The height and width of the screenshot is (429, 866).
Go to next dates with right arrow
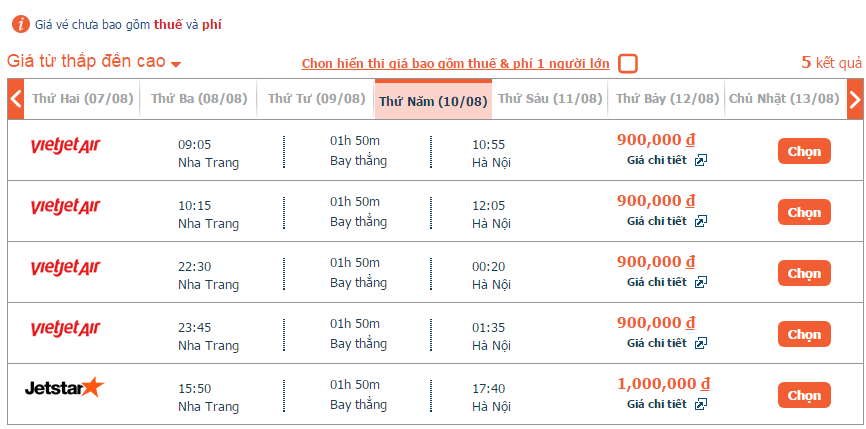(x=854, y=99)
